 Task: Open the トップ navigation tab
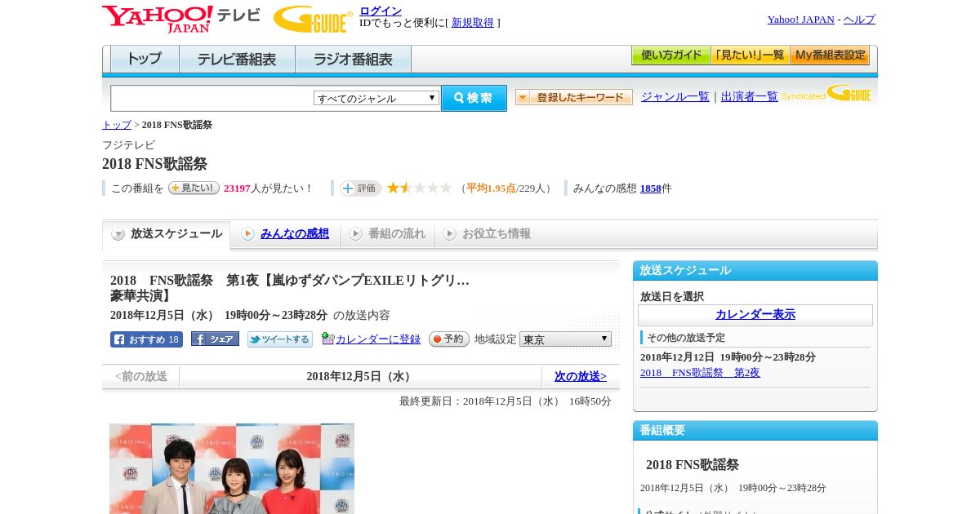[145, 59]
